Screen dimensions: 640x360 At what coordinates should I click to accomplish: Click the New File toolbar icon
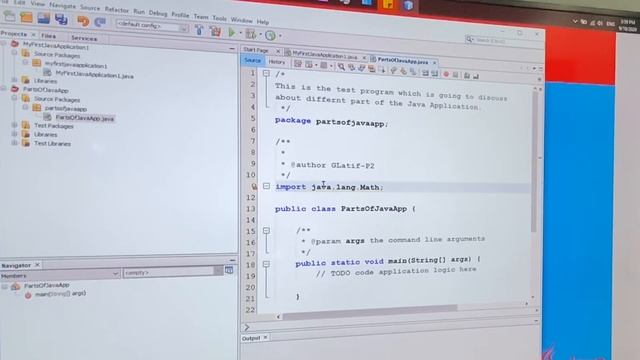(9, 16)
